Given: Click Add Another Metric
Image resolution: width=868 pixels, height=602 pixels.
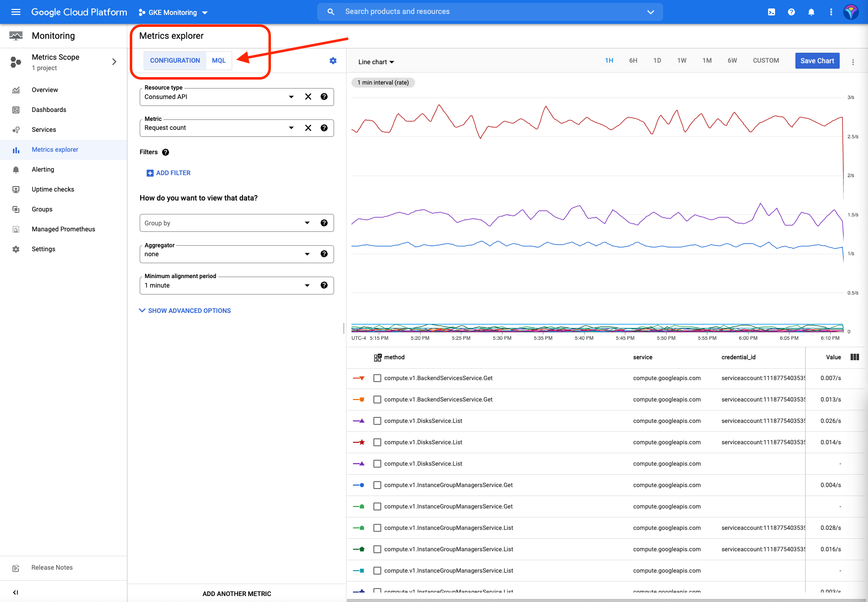Looking at the screenshot, I should 237,594.
